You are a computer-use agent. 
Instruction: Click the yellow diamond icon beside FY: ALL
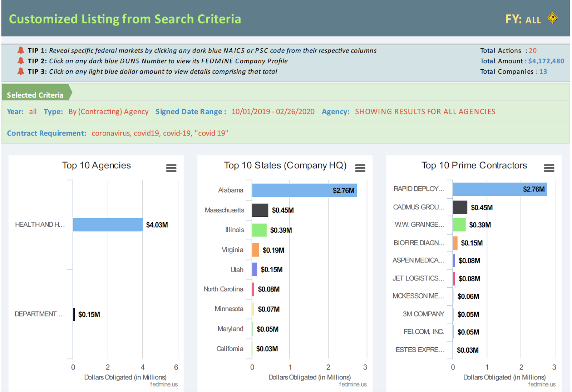553,18
